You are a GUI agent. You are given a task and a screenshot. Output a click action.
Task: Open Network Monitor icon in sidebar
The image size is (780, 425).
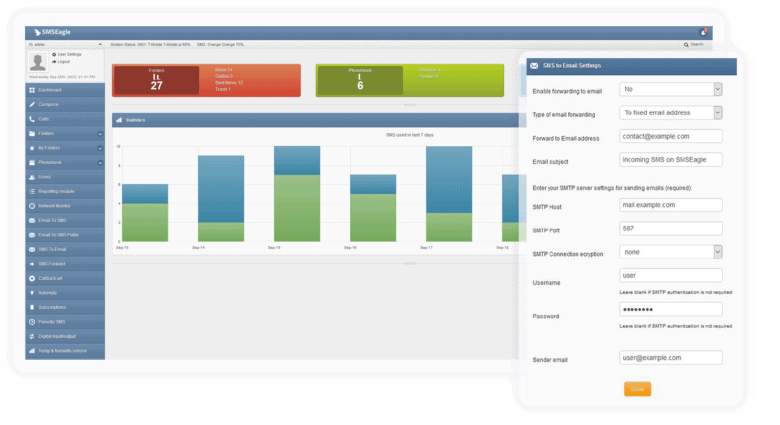(31, 205)
